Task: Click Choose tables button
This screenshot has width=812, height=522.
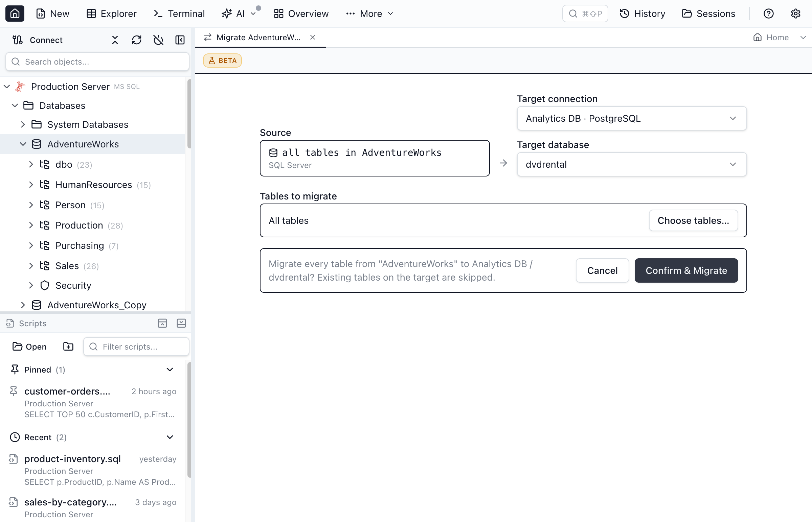Action: point(693,220)
